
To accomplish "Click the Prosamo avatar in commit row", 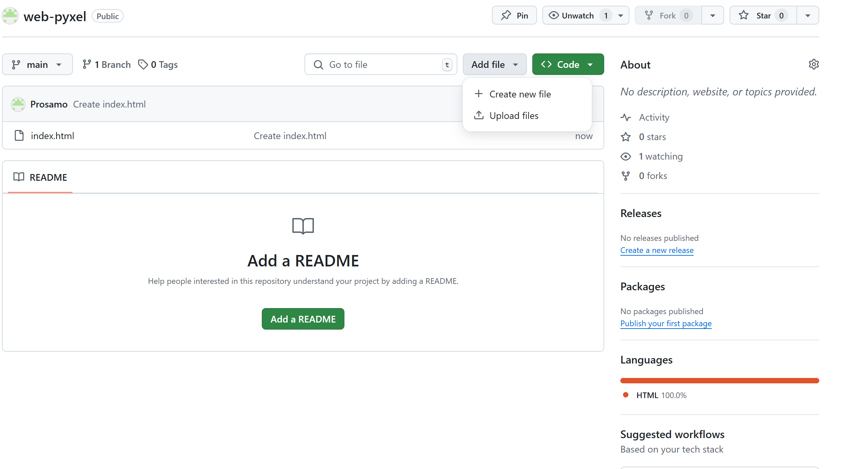I will tap(18, 104).
